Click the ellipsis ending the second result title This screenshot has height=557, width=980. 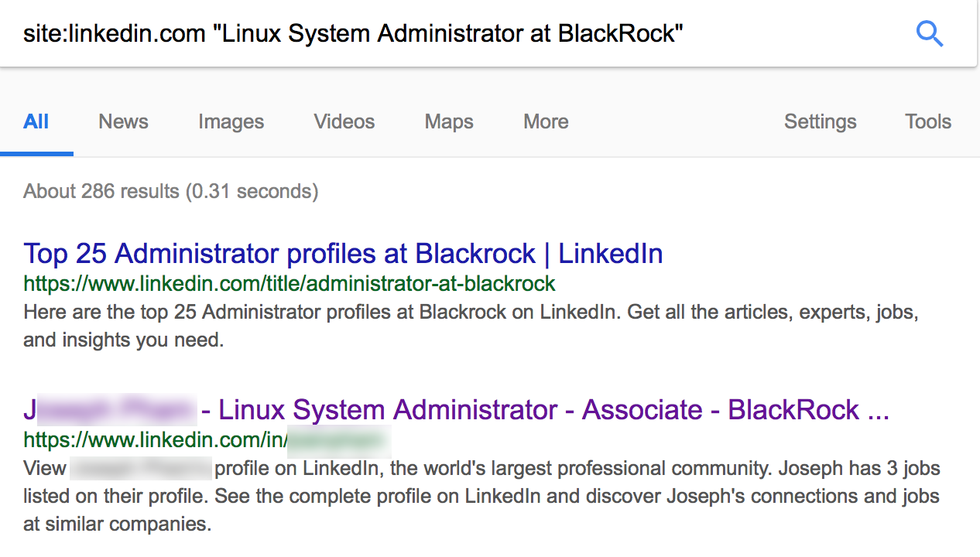(879, 410)
